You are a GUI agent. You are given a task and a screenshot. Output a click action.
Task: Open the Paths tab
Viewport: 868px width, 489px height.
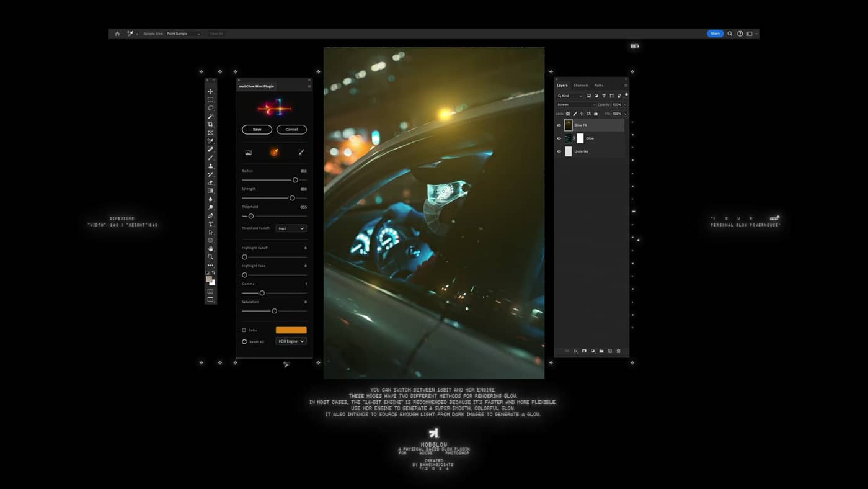pyautogui.click(x=598, y=85)
